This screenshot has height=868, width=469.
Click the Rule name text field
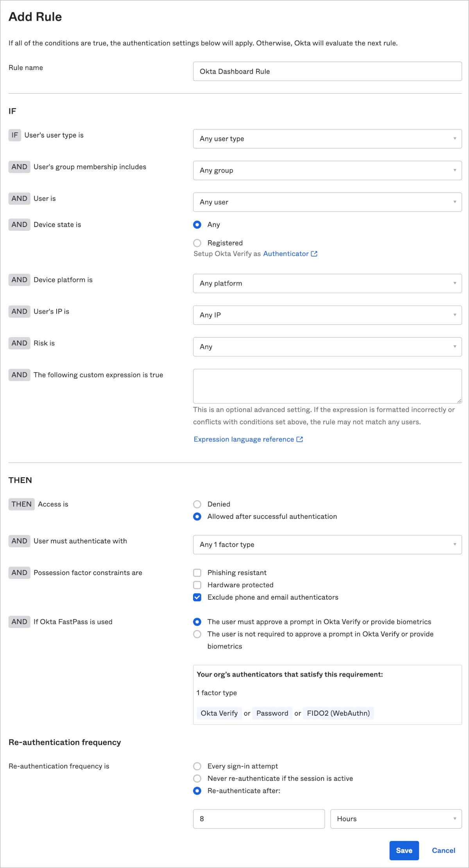point(327,71)
